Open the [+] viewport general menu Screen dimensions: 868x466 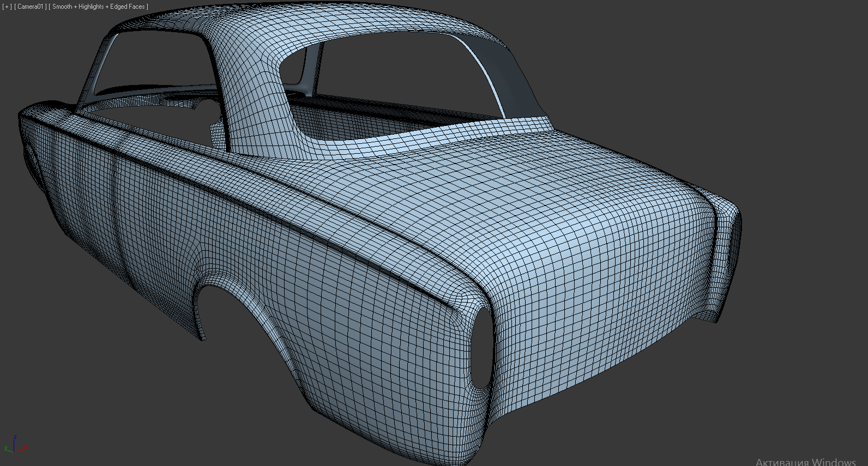[7, 7]
